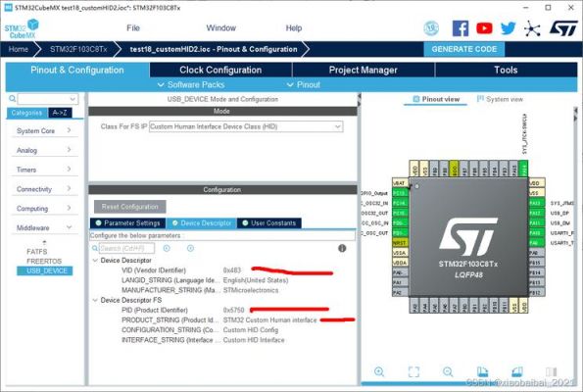This screenshot has height=392, width=583.
Task: Switch to System view
Action: [x=500, y=99]
